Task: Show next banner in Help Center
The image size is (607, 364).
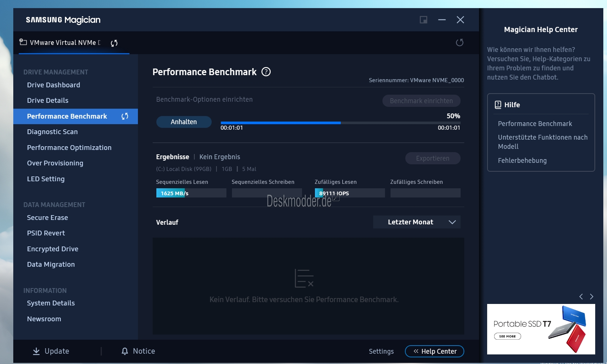Action: click(592, 297)
